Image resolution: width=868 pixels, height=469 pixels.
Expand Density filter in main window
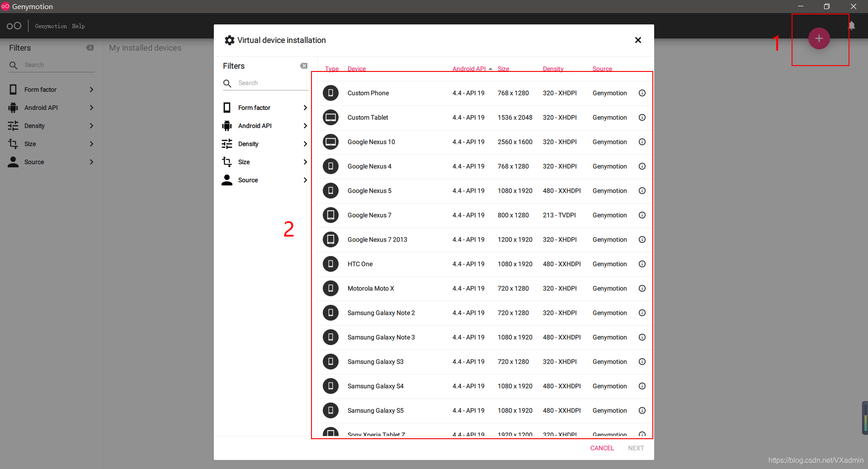tap(51, 126)
